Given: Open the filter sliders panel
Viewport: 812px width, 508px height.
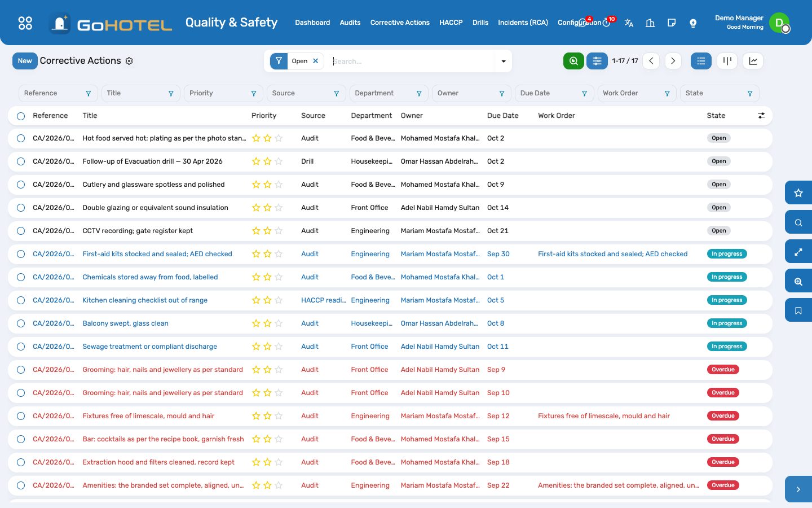Looking at the screenshot, I should [x=597, y=61].
